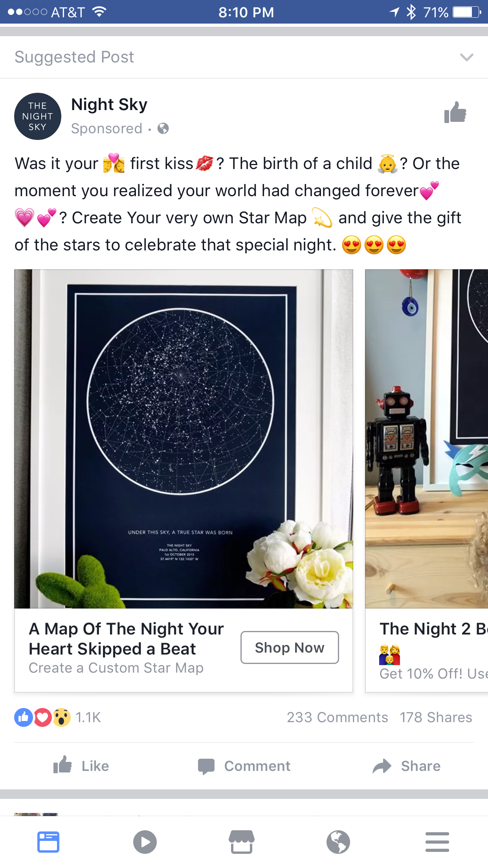Open Notifications globe icon in bottom bar
Image resolution: width=488 pixels, height=868 pixels.
338,842
